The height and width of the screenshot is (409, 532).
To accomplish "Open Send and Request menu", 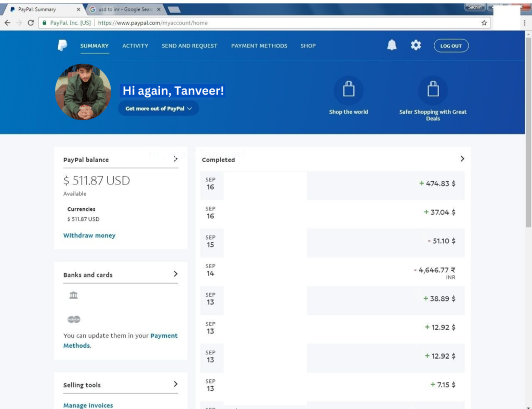I will point(189,46).
